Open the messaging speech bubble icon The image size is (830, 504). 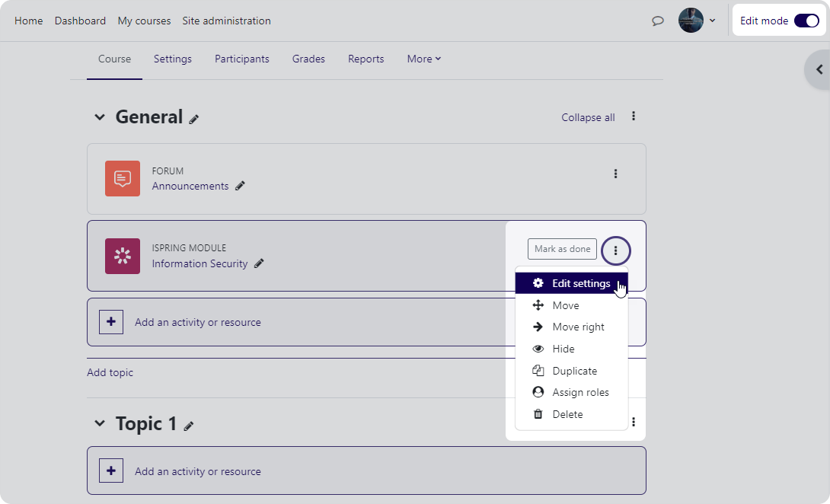pos(657,21)
